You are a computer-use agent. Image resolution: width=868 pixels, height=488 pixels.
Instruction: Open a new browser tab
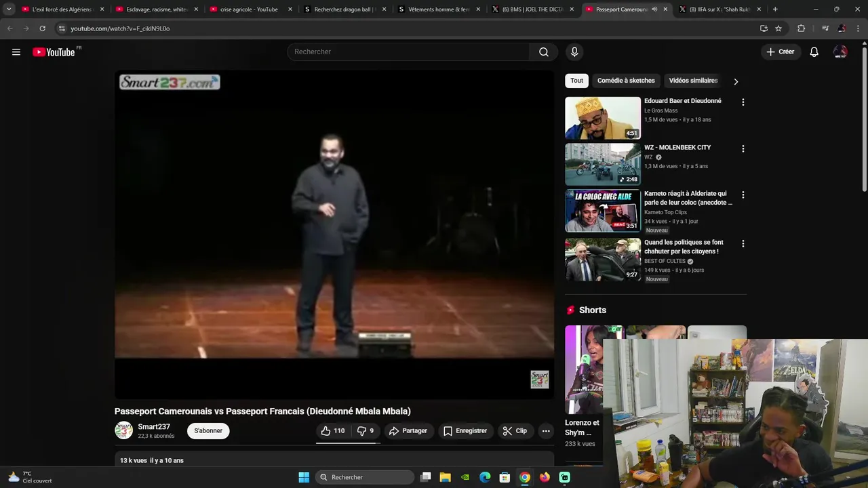click(x=775, y=9)
